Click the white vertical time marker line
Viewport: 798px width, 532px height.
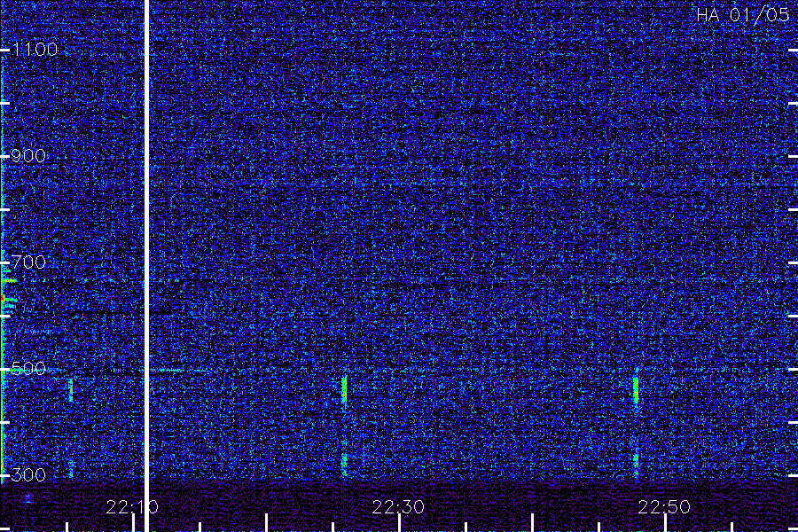[146, 266]
